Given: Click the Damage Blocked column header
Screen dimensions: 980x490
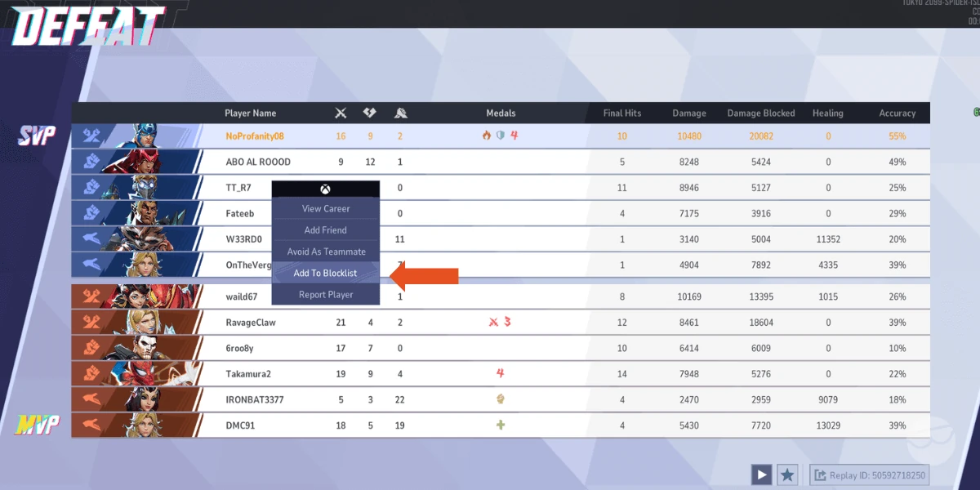Looking at the screenshot, I should pyautogui.click(x=761, y=113).
